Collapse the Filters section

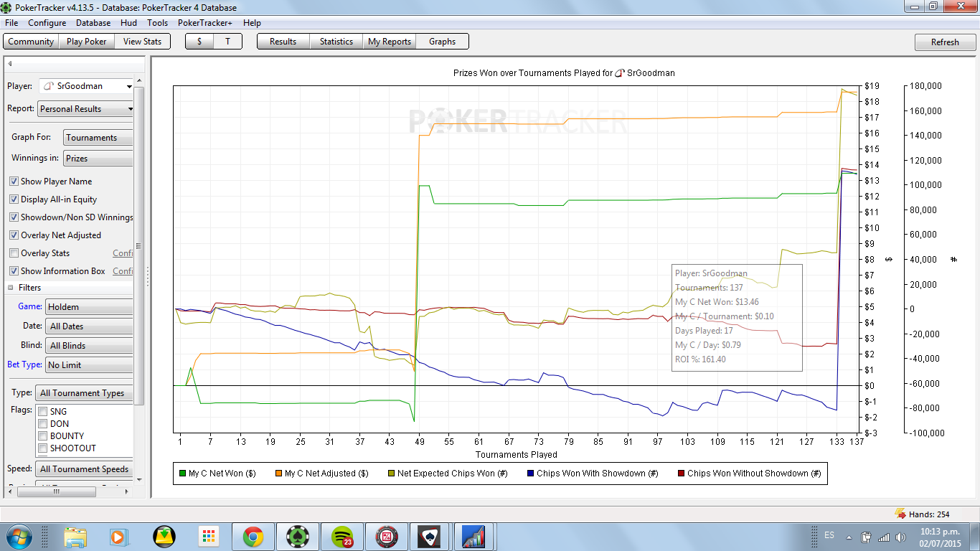pos(11,288)
